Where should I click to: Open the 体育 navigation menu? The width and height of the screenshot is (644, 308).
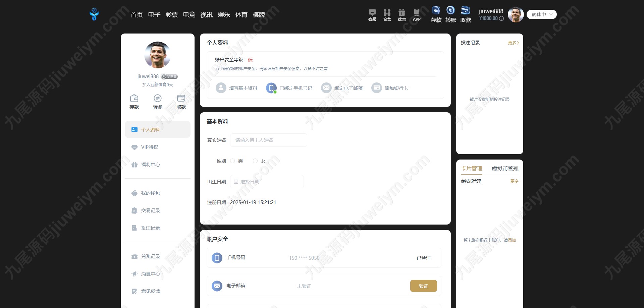[241, 14]
